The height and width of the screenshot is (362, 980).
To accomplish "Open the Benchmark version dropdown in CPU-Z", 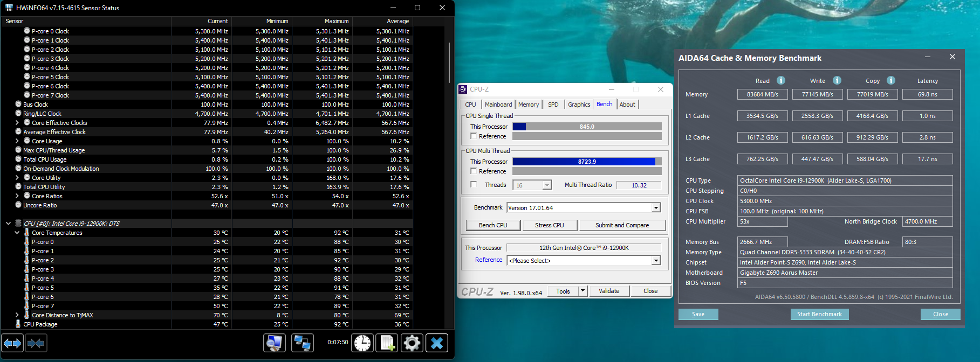I will [x=656, y=208].
